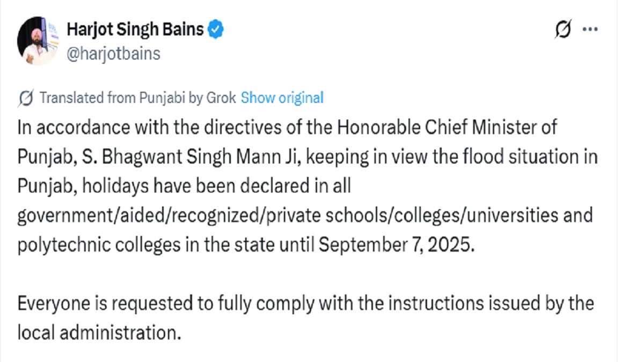Click the date September 7, 2025

(x=397, y=245)
